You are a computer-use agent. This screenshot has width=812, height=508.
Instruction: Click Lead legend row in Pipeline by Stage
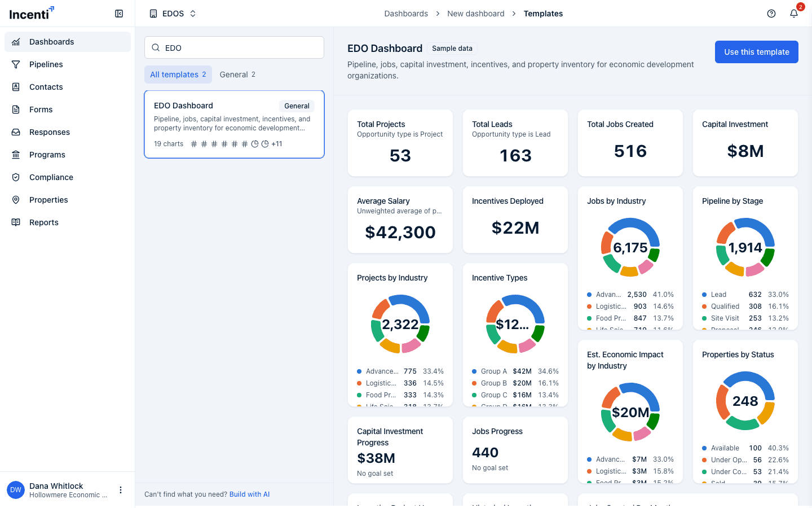pos(745,295)
